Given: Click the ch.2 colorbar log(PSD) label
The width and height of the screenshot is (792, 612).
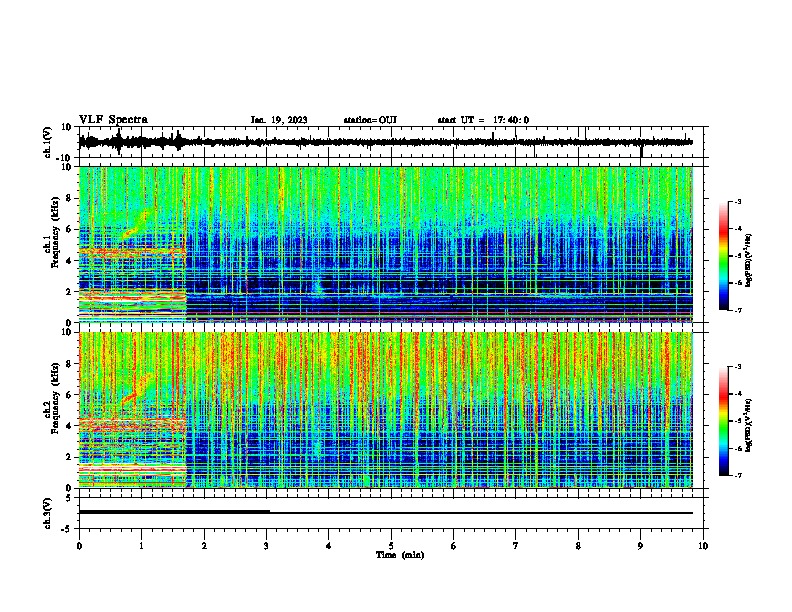Looking at the screenshot, I should 748,425.
